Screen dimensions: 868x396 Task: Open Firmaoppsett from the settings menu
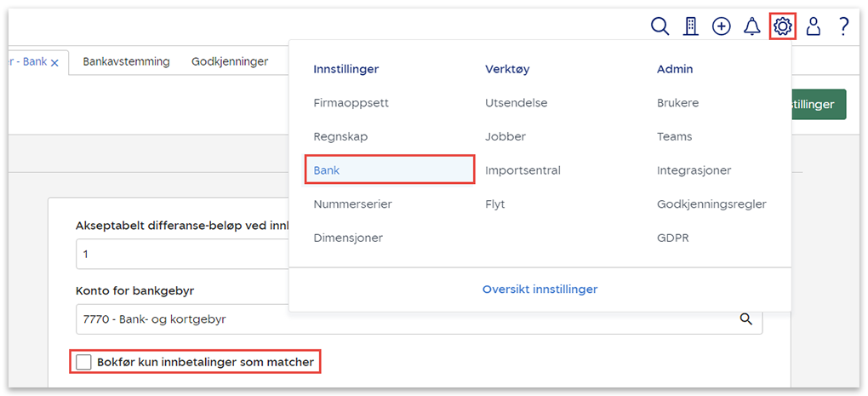tap(351, 103)
